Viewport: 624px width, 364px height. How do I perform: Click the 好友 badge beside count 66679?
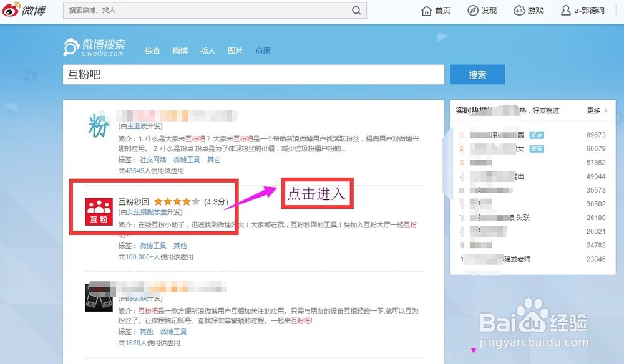coord(537,148)
